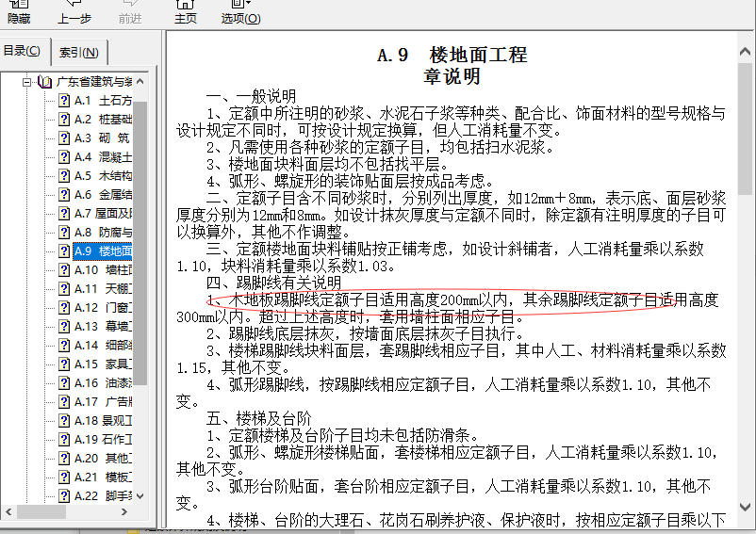
Task: Click the topic icon beside A.1 土石方
Action: [64, 101]
